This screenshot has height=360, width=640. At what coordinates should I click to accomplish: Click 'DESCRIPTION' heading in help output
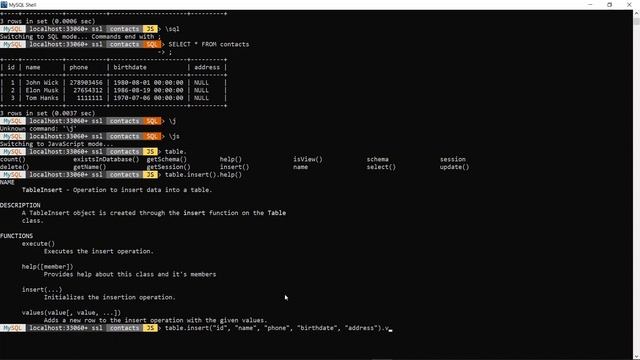(x=20, y=205)
